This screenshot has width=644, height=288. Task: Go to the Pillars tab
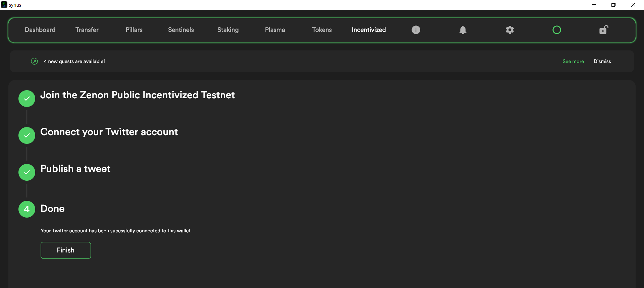pyautogui.click(x=134, y=30)
